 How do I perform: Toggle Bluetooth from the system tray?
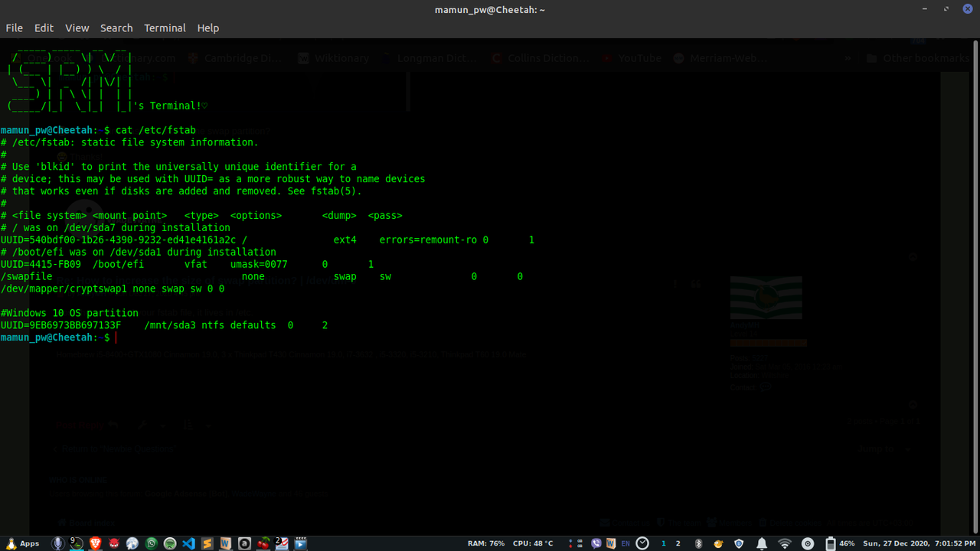click(x=699, y=543)
